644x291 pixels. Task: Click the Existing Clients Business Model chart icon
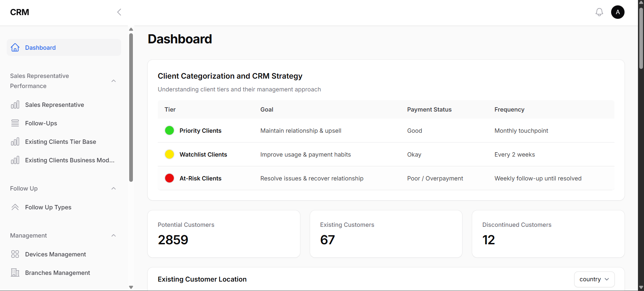(x=15, y=160)
